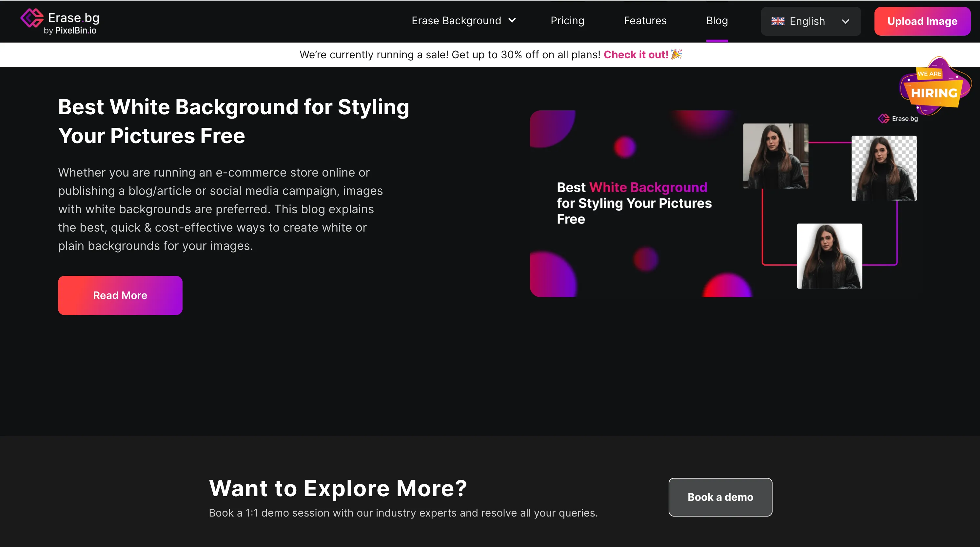This screenshot has height=547, width=980.
Task: Click the UK flag language icon
Action: pos(777,21)
